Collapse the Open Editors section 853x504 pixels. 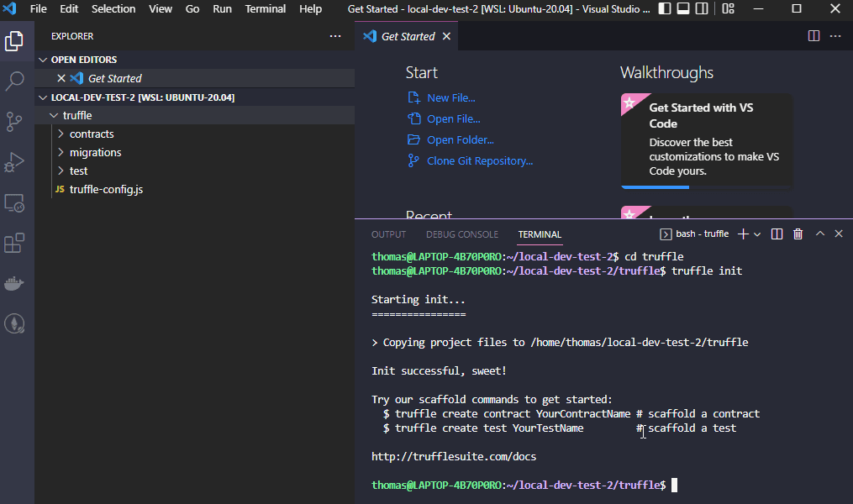click(43, 60)
